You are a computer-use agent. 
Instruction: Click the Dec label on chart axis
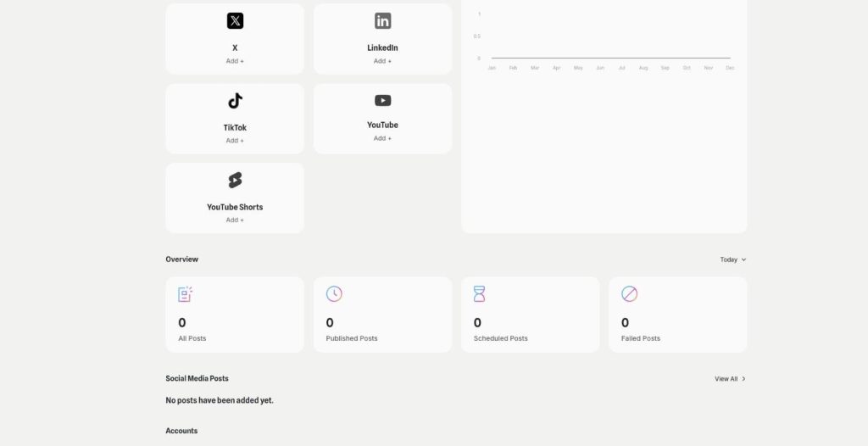(730, 68)
